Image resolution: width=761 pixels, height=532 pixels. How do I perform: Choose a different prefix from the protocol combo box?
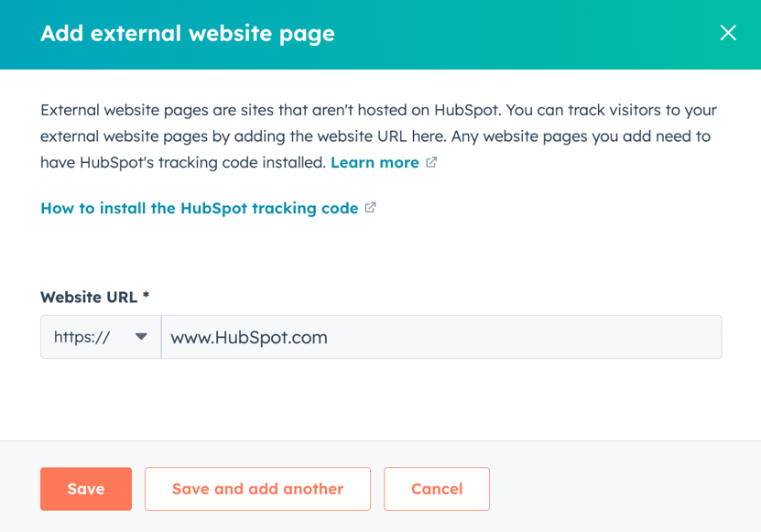pyautogui.click(x=101, y=337)
